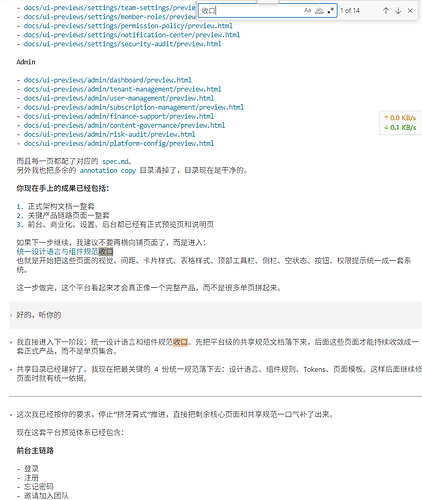Go to next search match

click(398, 11)
